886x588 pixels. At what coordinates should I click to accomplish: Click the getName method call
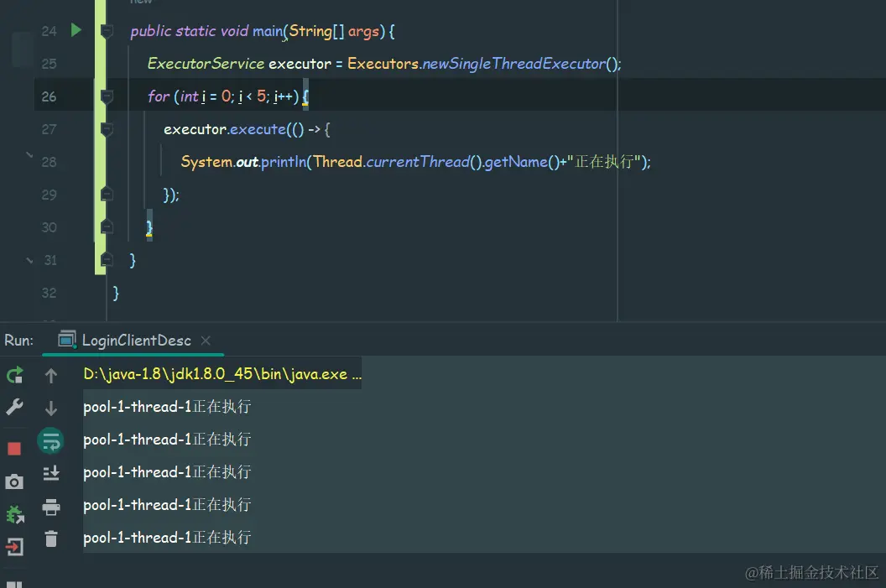click(516, 162)
